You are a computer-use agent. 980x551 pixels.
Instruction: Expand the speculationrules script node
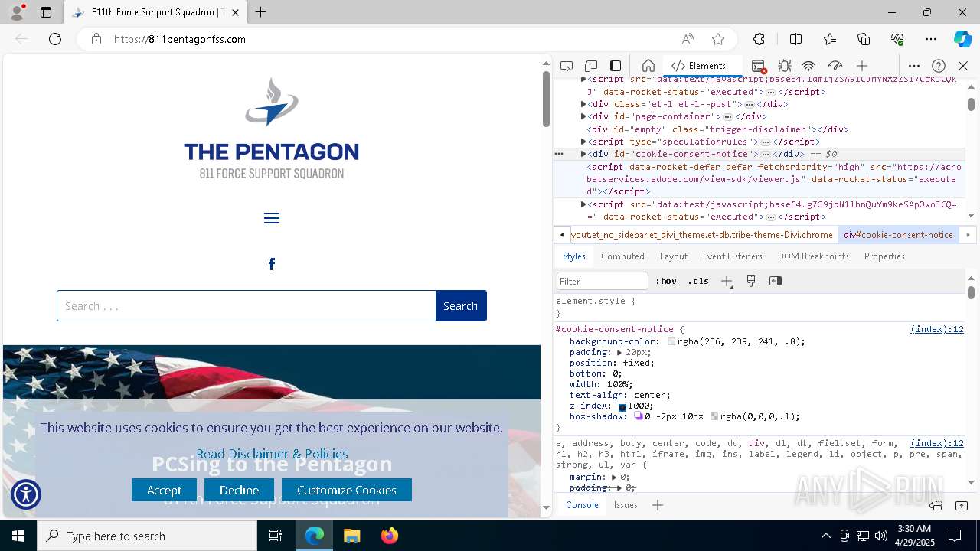click(x=583, y=142)
